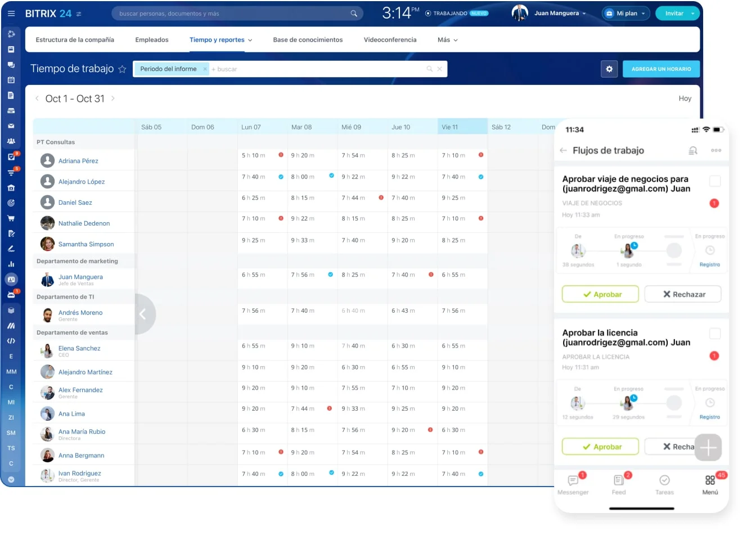Open Tareas in the mobile bottom bar
This screenshot has height=540, width=756.
point(664,484)
